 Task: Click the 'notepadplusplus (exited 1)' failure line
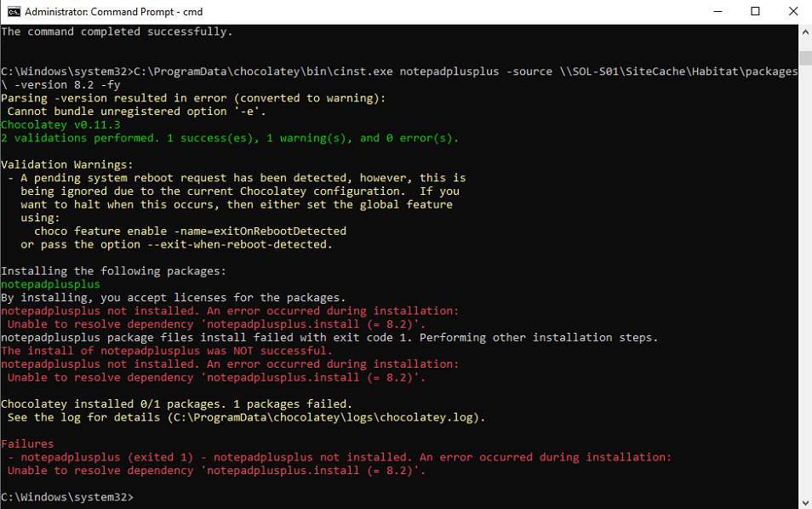[340, 457]
